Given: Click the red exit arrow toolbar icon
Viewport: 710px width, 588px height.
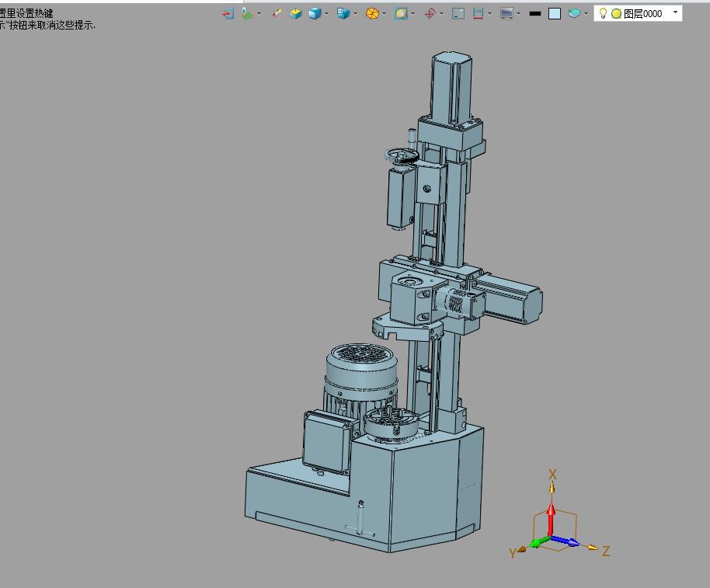Looking at the screenshot, I should point(228,13).
